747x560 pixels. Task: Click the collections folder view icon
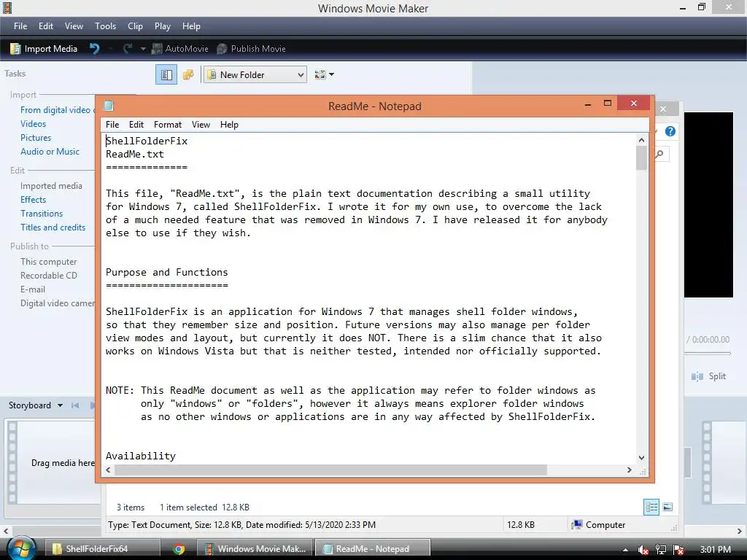(189, 75)
